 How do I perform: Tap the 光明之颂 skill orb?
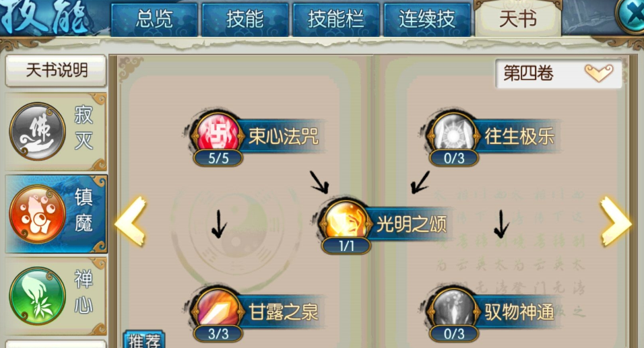coord(346,222)
